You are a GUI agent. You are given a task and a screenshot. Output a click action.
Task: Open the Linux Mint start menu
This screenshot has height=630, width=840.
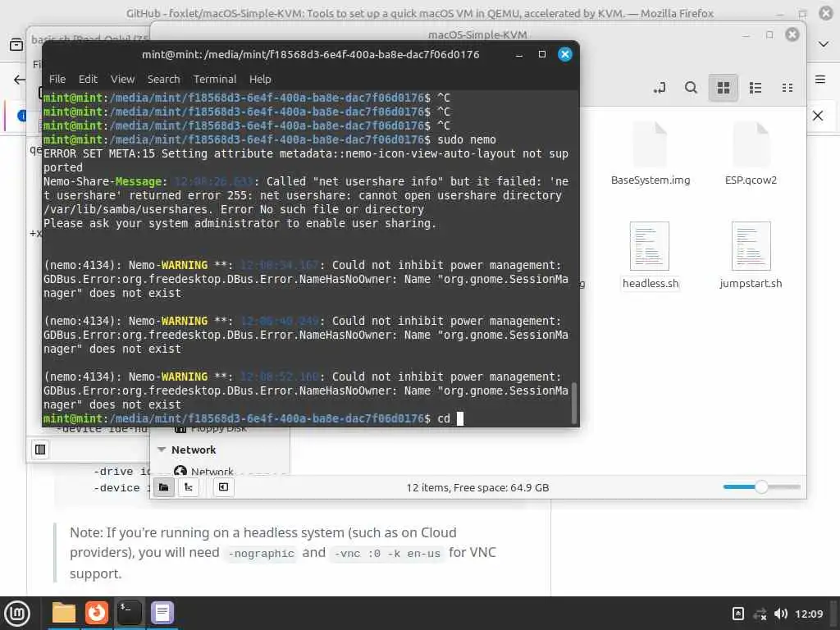point(18,614)
